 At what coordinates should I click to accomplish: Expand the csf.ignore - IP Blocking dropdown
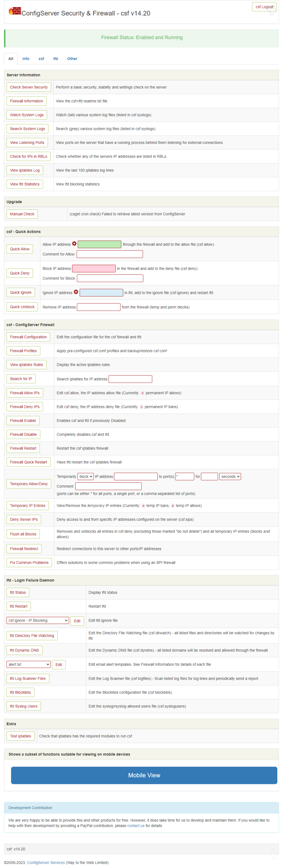[x=38, y=620]
